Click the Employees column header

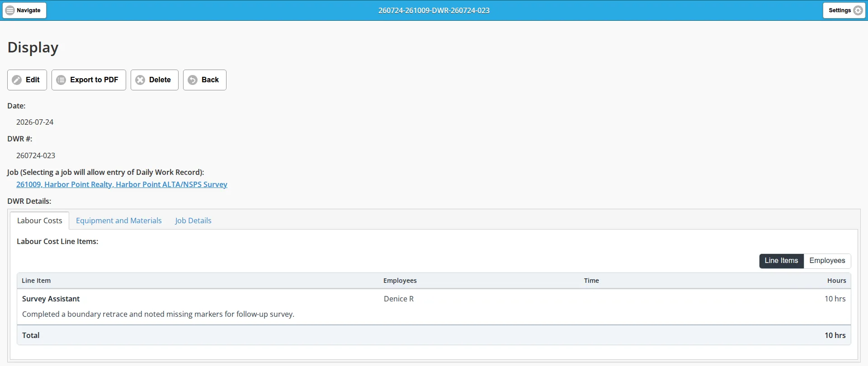tap(400, 281)
